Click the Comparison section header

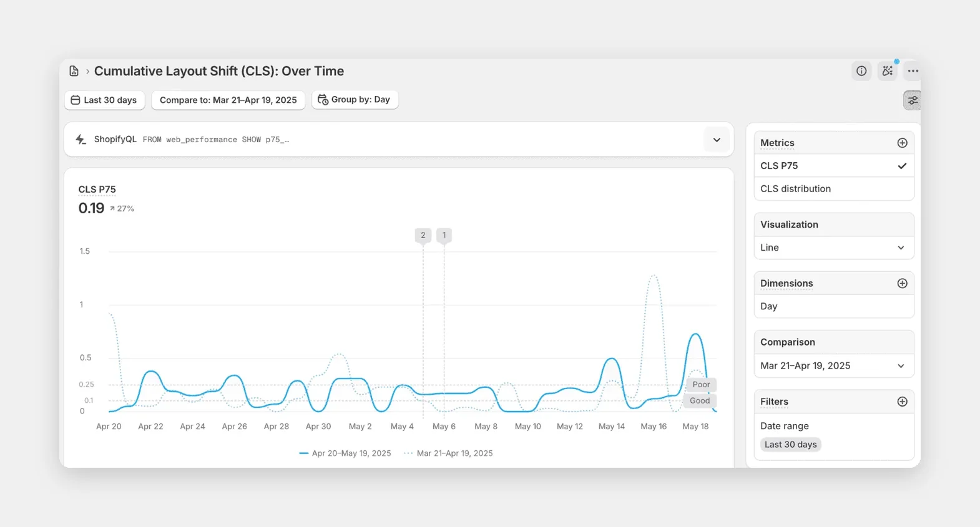(788, 342)
